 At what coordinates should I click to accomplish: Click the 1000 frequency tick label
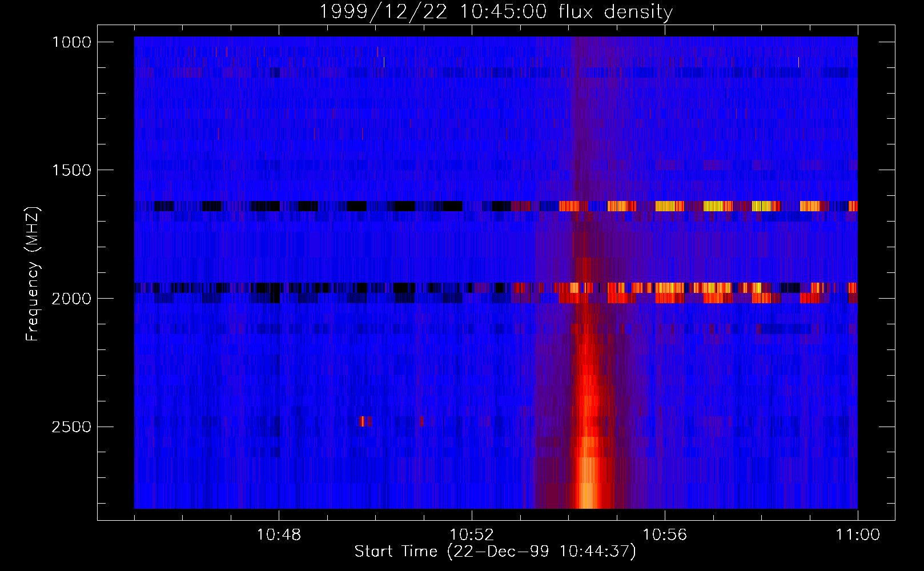(x=71, y=42)
